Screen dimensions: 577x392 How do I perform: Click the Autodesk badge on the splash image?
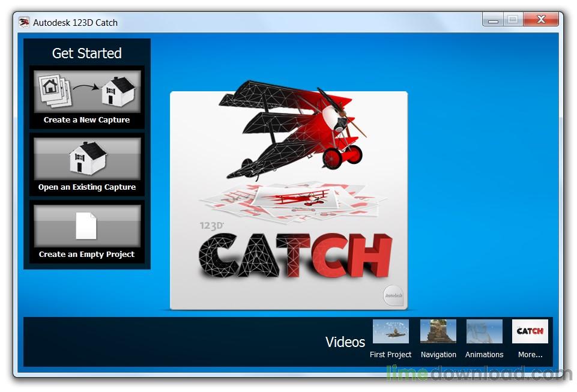pos(393,295)
